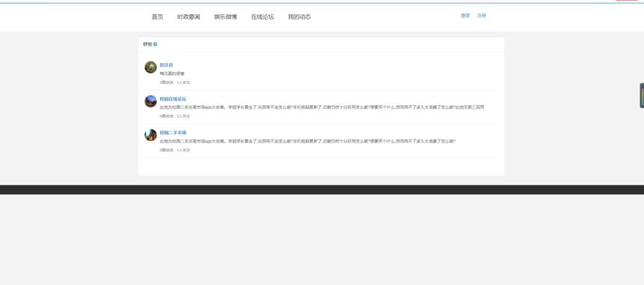The width and height of the screenshot is (644, 285).
Task: Click the plus icon beside 群组 heading
Action: click(155, 44)
